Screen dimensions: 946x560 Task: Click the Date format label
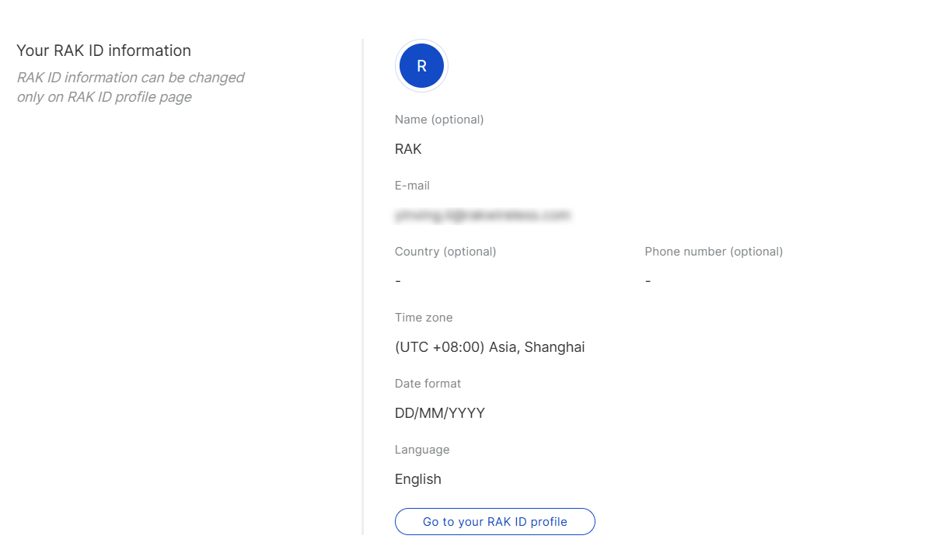coord(428,383)
